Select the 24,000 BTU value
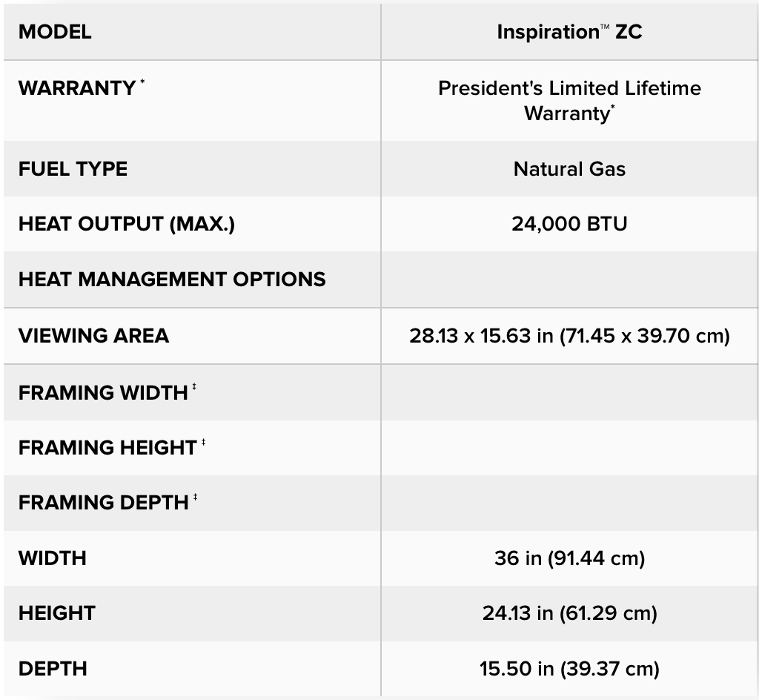Screen dimensions: 759x700 [569, 224]
